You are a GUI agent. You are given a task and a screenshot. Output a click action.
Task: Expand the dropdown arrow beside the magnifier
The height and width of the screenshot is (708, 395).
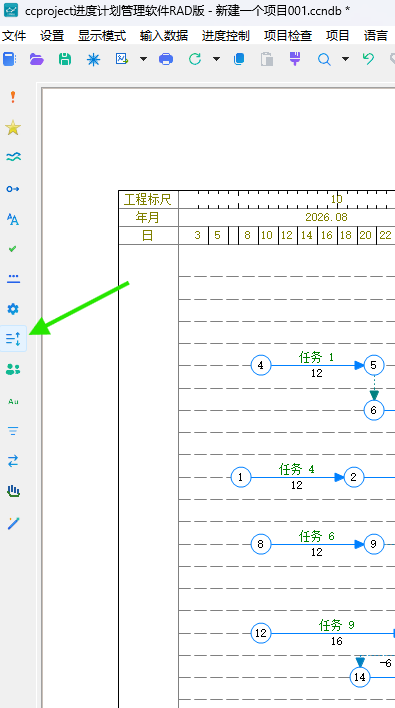[345, 59]
